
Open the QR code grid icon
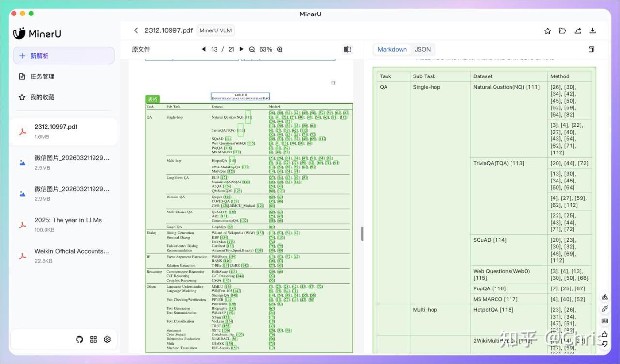pyautogui.click(x=93, y=339)
